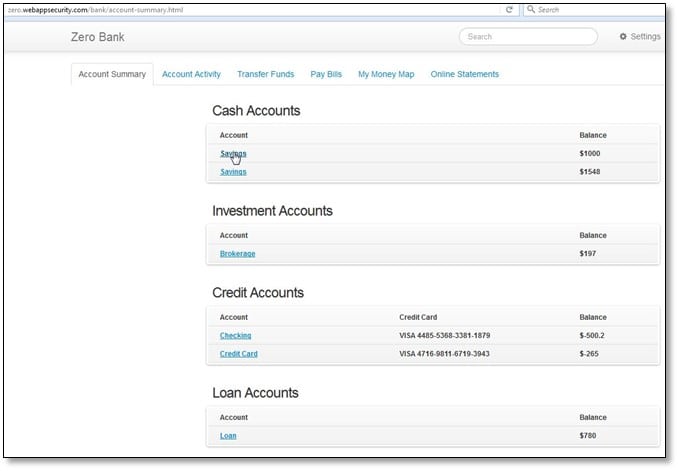Click the VISA 4485-5368-3381-1879 card number
This screenshot has width=679, height=471.
click(444, 336)
